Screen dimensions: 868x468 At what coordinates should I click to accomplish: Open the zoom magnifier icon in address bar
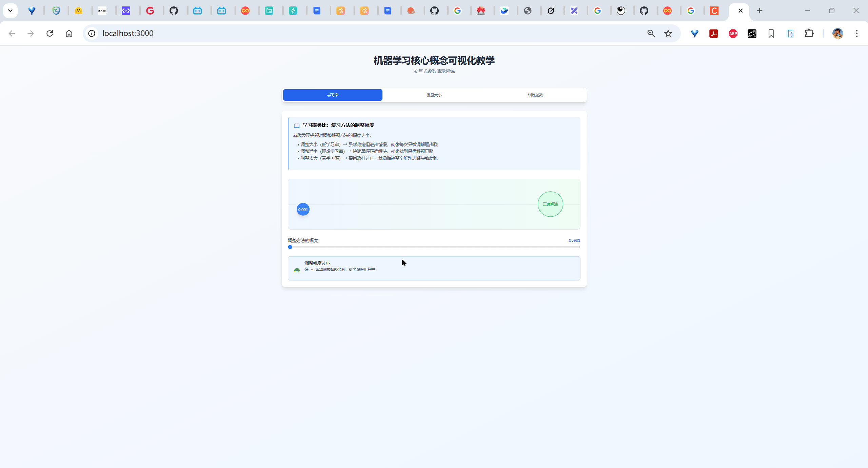[x=651, y=33]
